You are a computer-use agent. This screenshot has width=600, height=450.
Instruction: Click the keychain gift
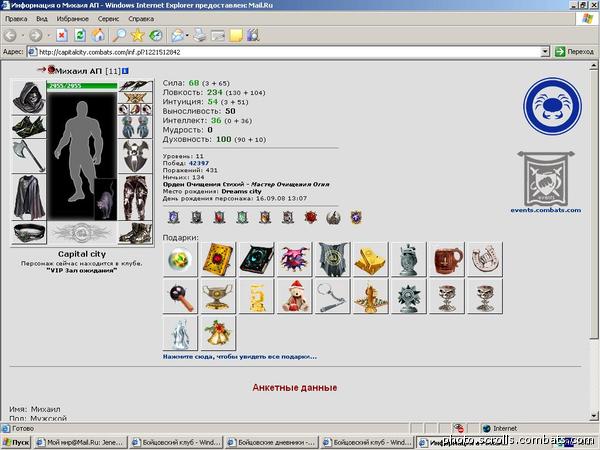click(x=332, y=296)
